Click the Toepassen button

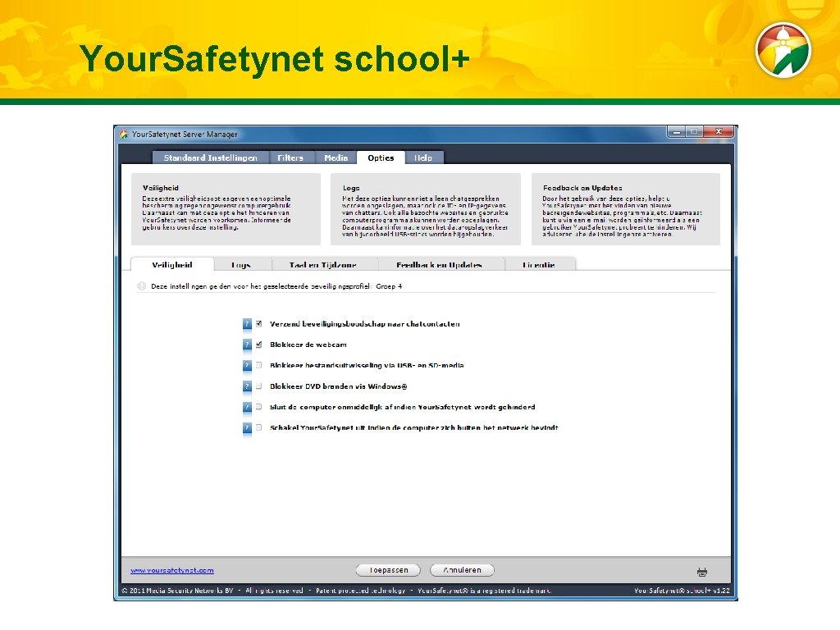[x=388, y=570]
